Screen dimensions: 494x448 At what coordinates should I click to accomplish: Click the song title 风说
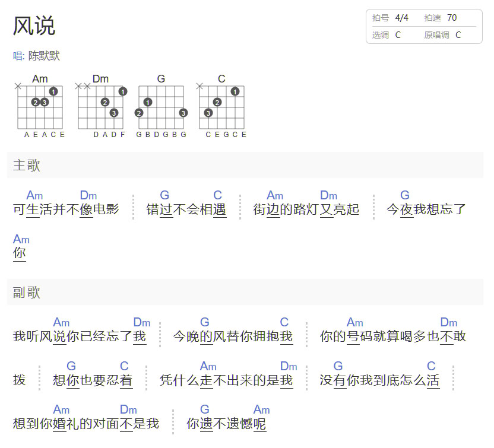pos(34,26)
